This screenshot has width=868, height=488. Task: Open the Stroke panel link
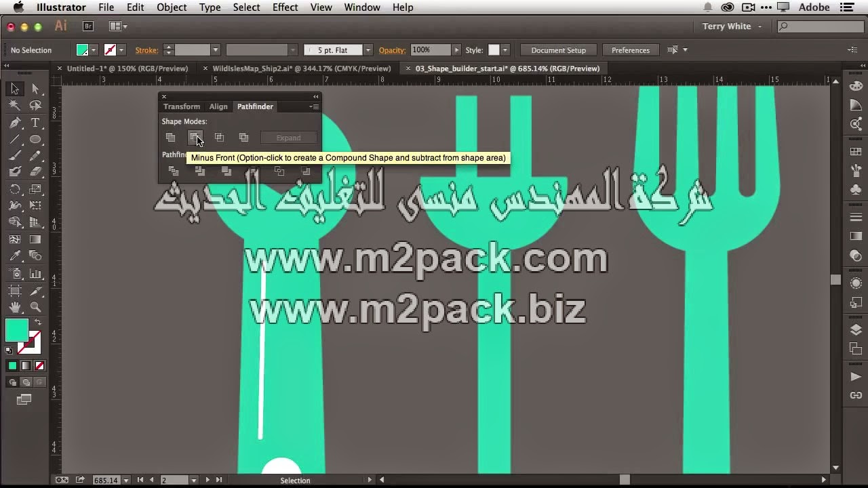[146, 50]
